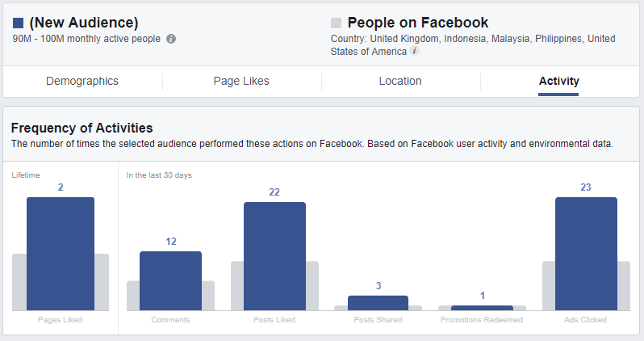Click the Comments blue bar
644x341 pixels.
(170, 280)
